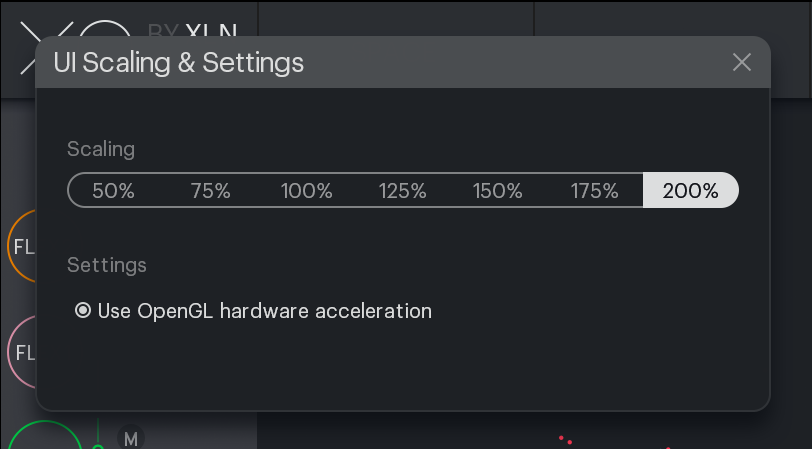Click the 'Use OpenGL hardware acceleration' label
Image resolution: width=812 pixels, height=449 pixels.
[265, 311]
